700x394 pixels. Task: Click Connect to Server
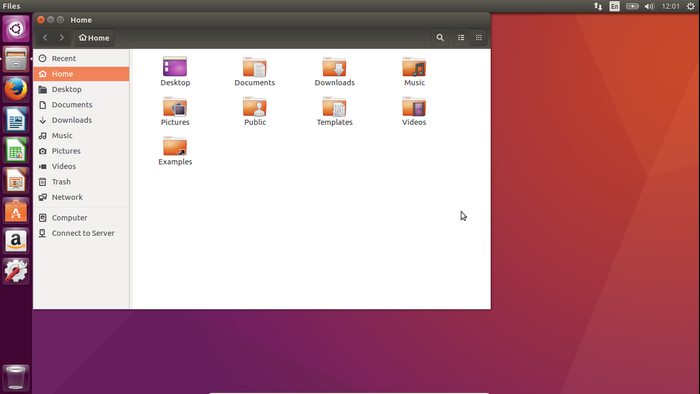pos(81,233)
